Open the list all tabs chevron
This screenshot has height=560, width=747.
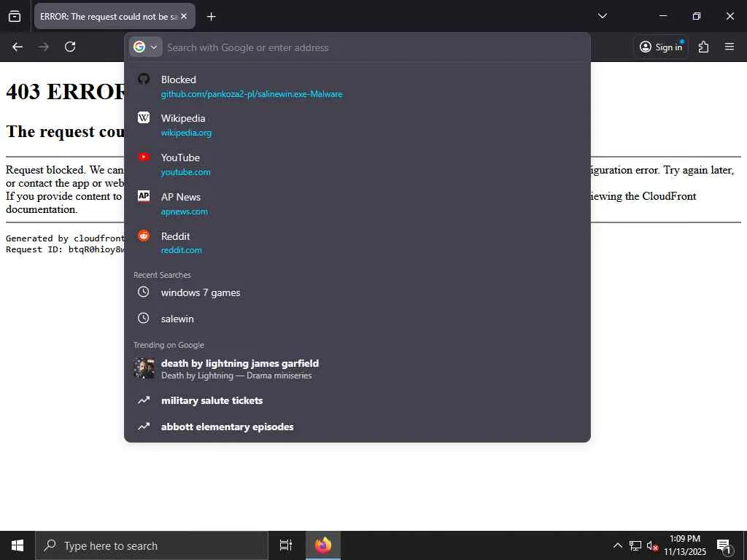click(602, 16)
